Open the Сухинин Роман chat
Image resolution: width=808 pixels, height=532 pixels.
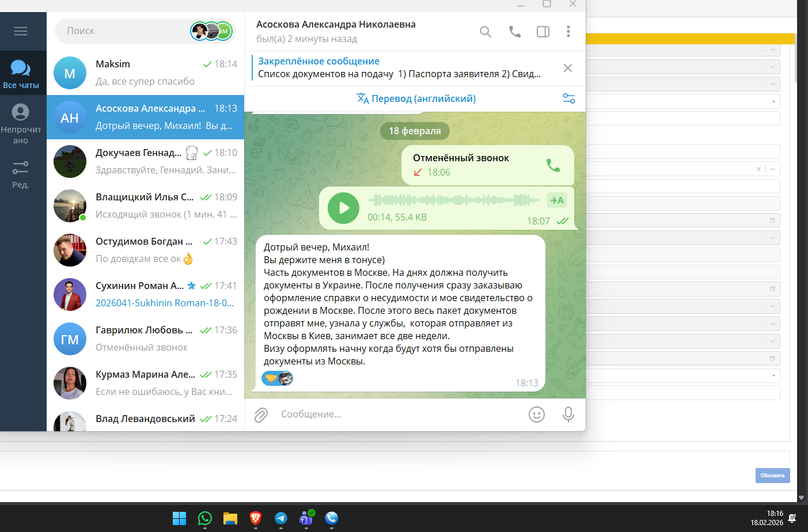coord(146,294)
